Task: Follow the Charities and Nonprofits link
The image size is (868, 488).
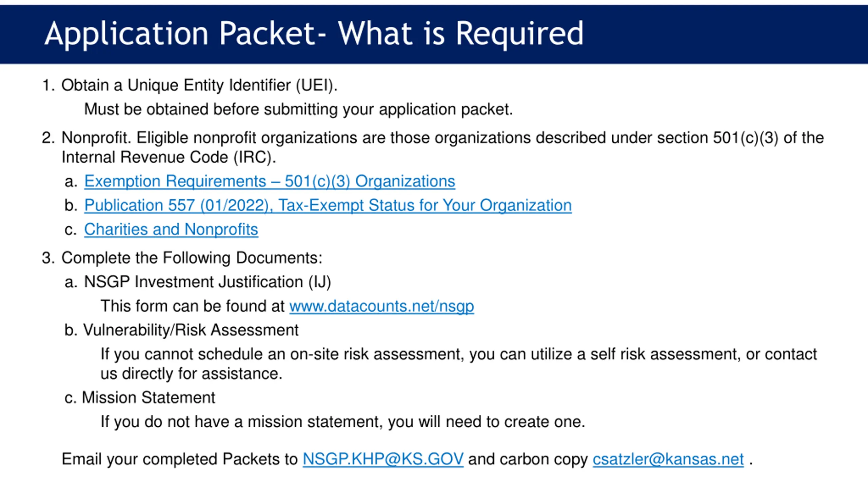Action: tap(171, 229)
